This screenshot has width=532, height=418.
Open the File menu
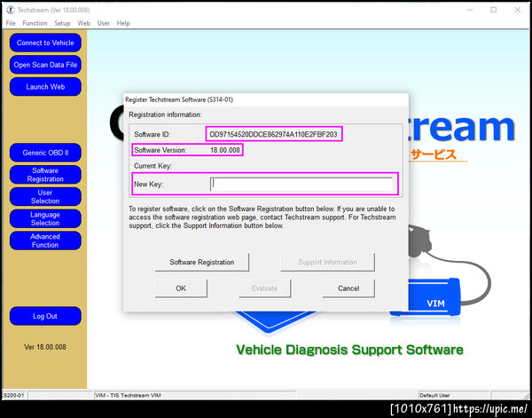coord(11,23)
